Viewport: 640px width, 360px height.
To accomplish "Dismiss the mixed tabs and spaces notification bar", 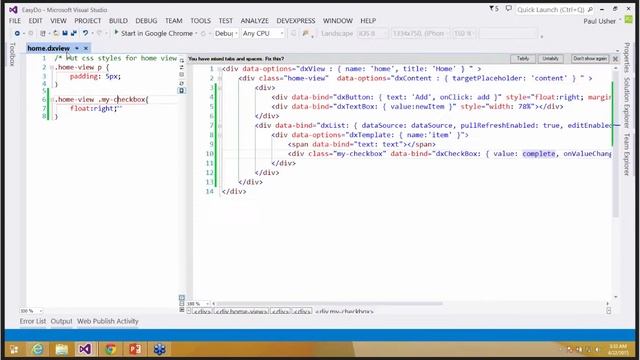I will (616, 59).
